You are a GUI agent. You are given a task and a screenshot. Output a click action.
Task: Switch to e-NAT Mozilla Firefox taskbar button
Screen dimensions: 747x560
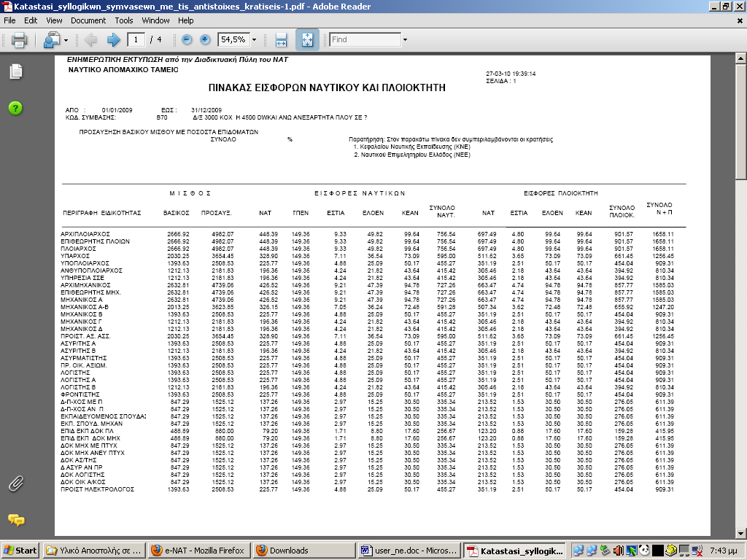tap(198, 551)
